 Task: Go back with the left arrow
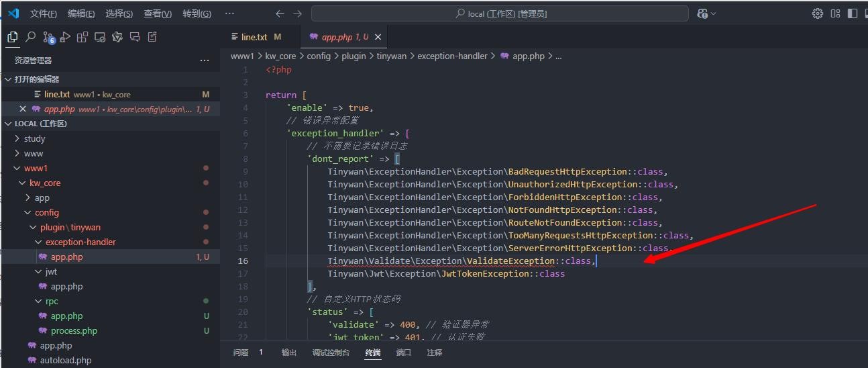coord(280,13)
